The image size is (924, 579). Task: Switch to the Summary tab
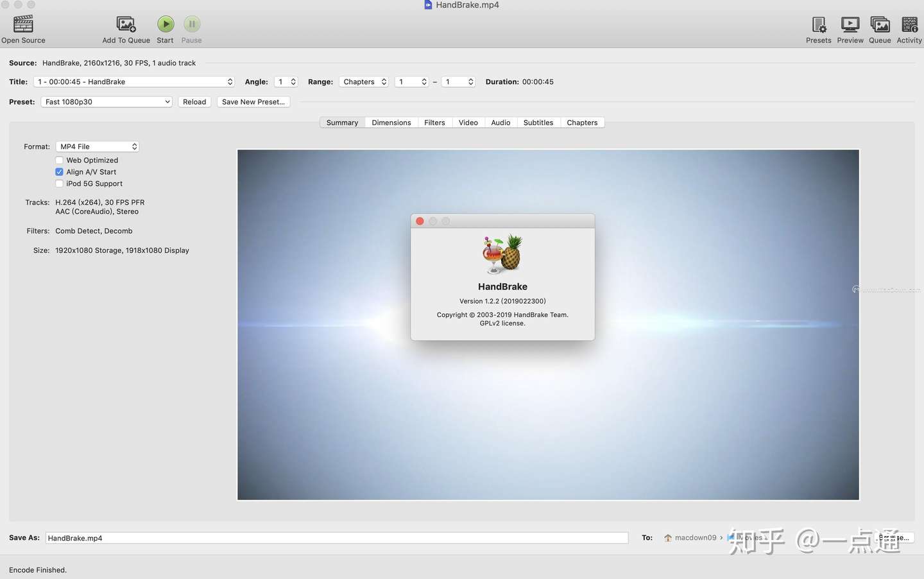pos(343,123)
